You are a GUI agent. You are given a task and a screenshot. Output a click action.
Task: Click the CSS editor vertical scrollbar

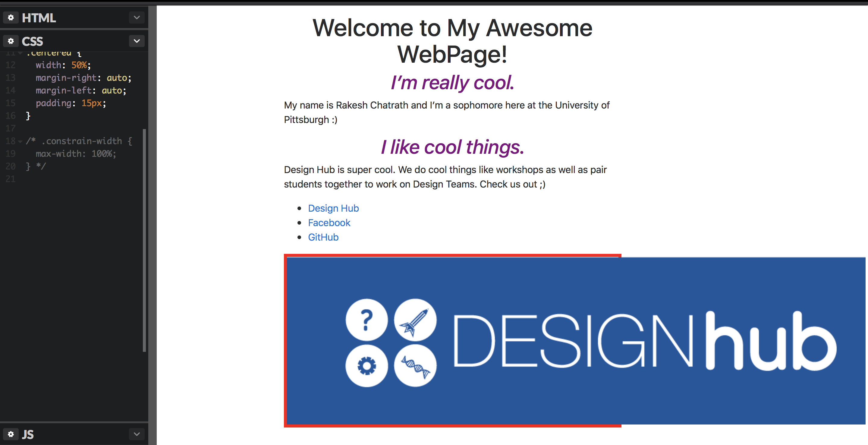coord(145,240)
